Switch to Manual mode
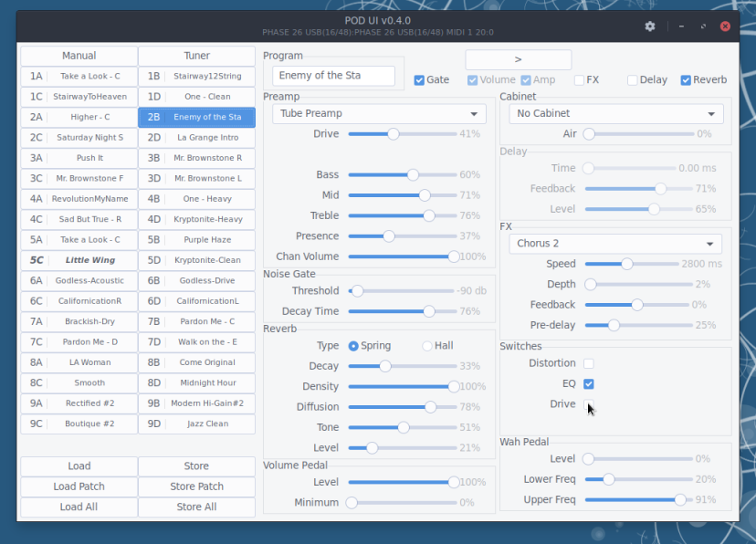Image resolution: width=756 pixels, height=544 pixels. [x=79, y=57]
